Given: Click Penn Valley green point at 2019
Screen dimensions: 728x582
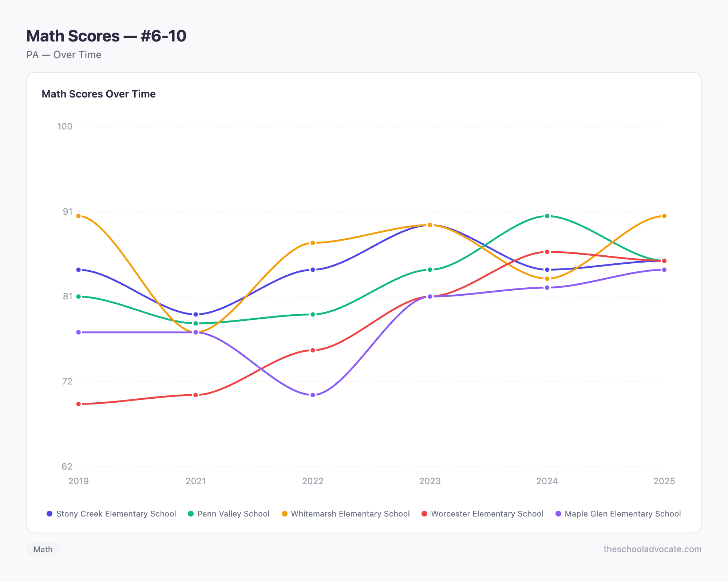Looking at the screenshot, I should [x=79, y=296].
